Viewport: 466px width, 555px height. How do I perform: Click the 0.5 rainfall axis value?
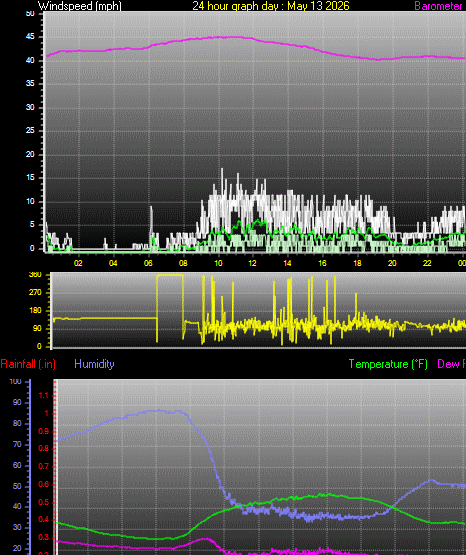(x=43, y=502)
